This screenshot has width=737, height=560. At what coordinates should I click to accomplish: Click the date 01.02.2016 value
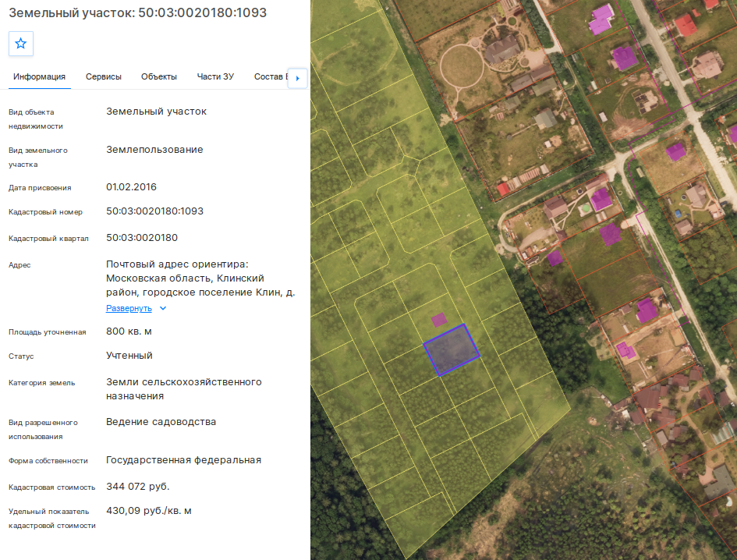[131, 186]
